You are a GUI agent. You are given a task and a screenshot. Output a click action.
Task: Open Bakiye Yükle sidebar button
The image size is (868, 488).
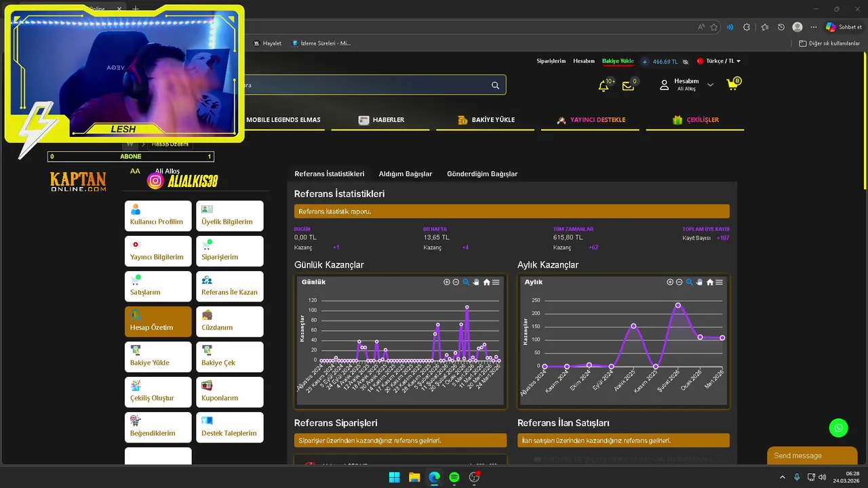(x=158, y=357)
